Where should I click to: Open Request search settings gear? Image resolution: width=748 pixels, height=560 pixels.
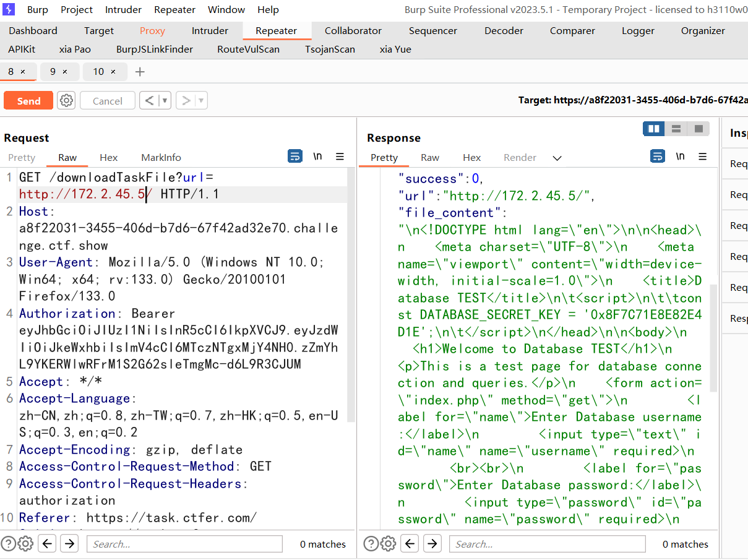coord(25,544)
